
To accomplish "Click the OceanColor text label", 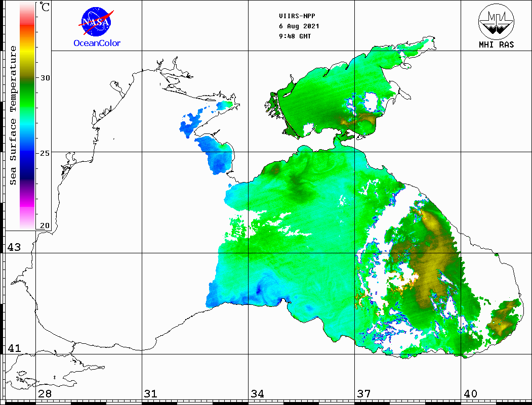I will point(97,43).
